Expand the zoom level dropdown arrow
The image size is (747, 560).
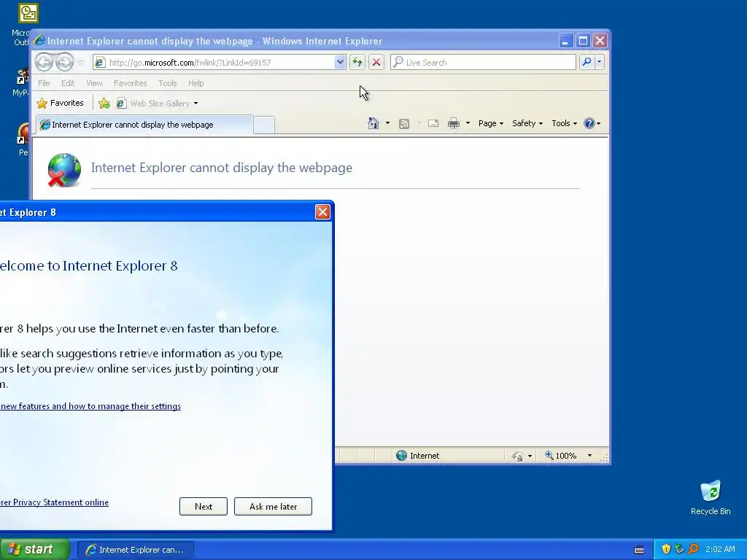589,456
